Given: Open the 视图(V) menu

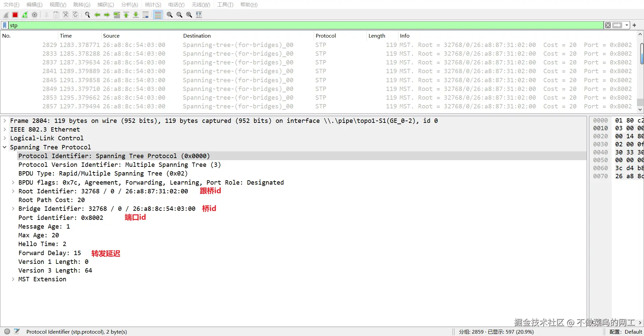Looking at the screenshot, I should tap(58, 5).
